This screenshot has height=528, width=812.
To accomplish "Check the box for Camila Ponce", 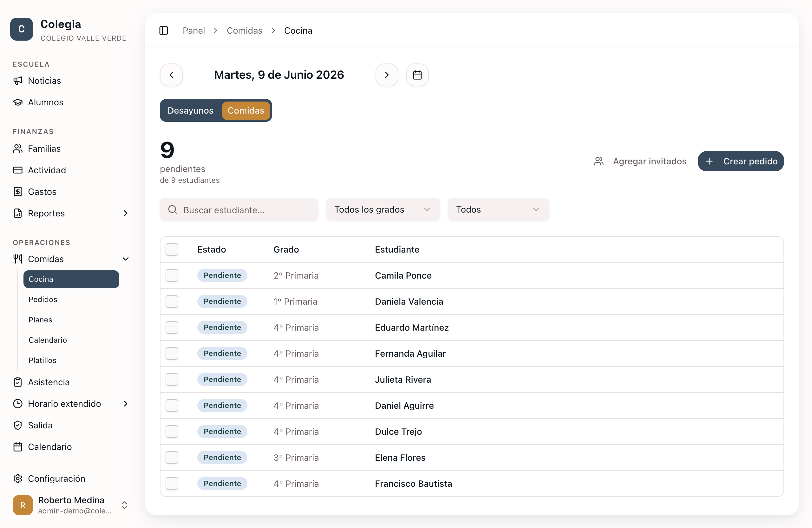I will click(172, 275).
